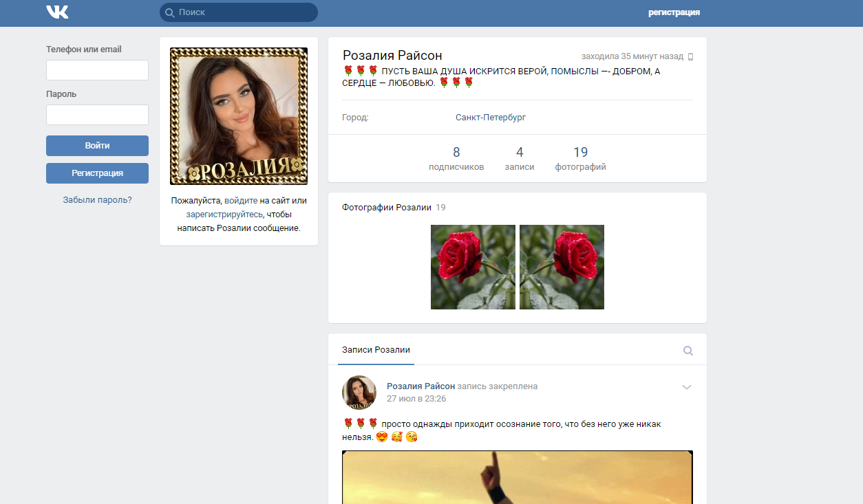The width and height of the screenshot is (863, 504).
Task: Click the Город: label
Action: pyautogui.click(x=355, y=118)
